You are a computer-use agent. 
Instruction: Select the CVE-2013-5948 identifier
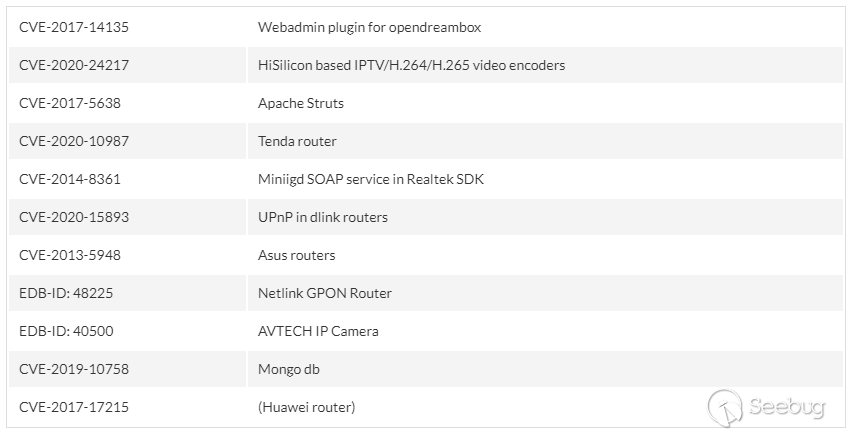point(70,255)
